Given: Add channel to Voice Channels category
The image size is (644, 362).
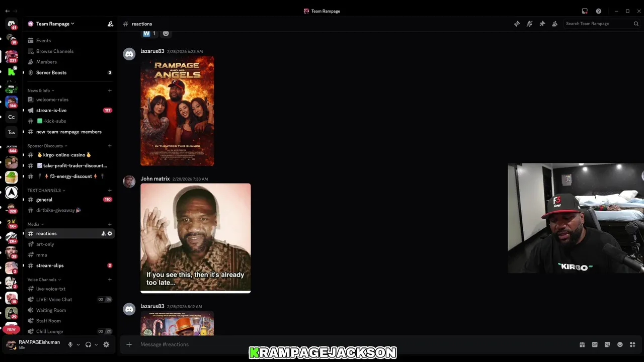Looking at the screenshot, I should [x=110, y=280].
